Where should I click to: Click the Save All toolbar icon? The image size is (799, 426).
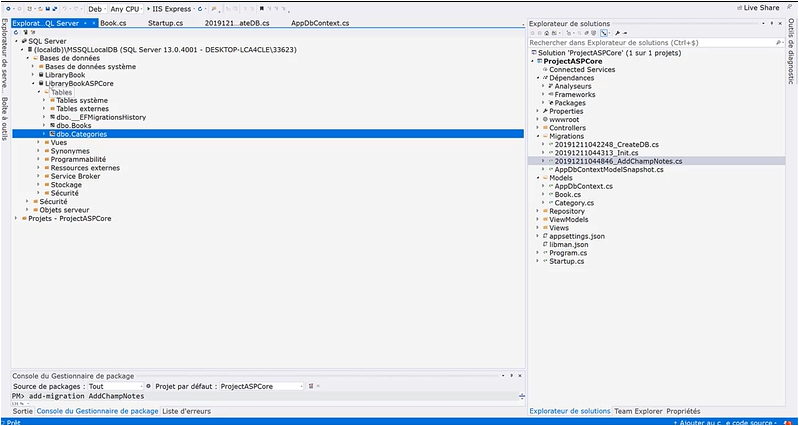tap(55, 9)
